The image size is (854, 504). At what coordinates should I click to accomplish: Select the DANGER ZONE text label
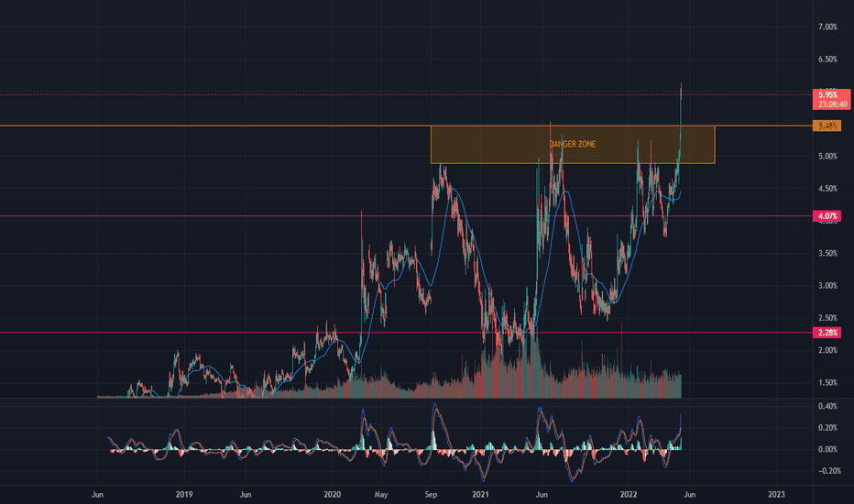point(573,144)
